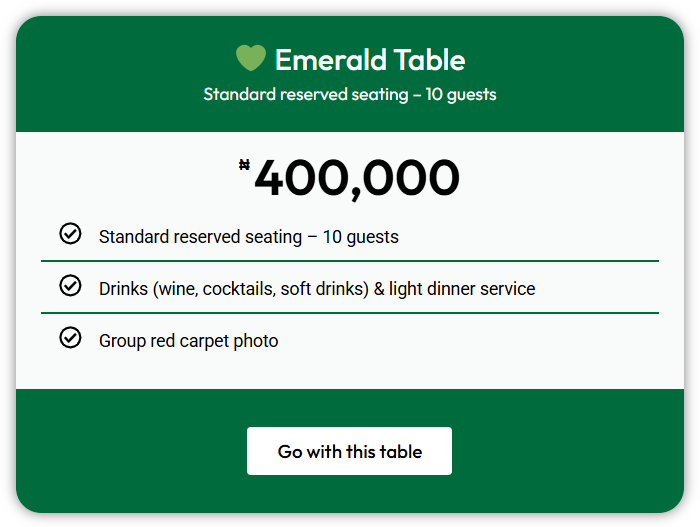
Task: Click the Group red carpet photo text
Action: (x=188, y=341)
